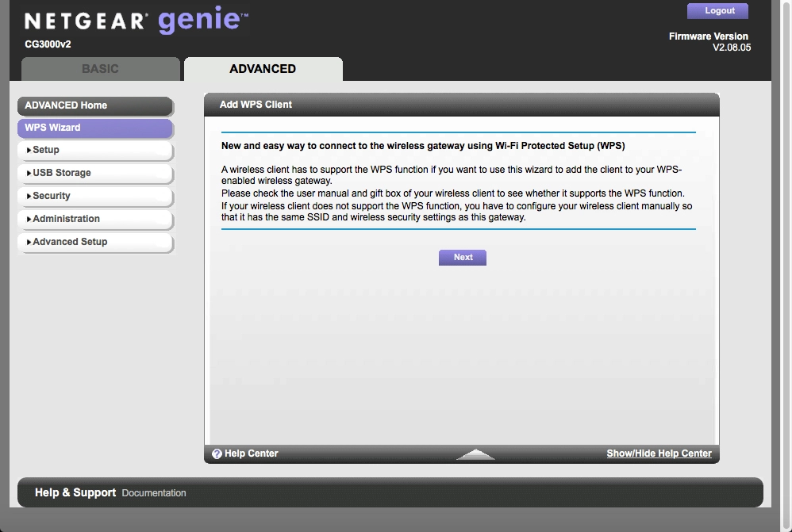Click the CG3000v2 model label

tap(48, 44)
